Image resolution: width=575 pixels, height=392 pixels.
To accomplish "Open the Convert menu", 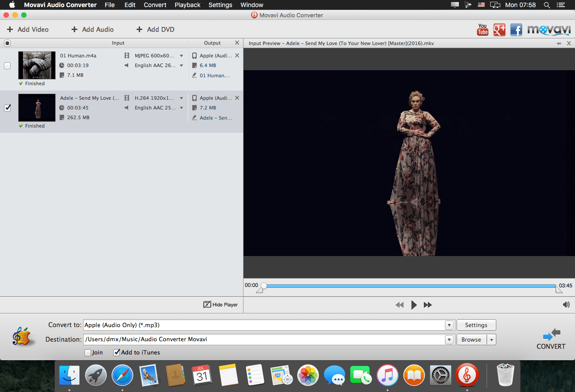I will point(155,5).
